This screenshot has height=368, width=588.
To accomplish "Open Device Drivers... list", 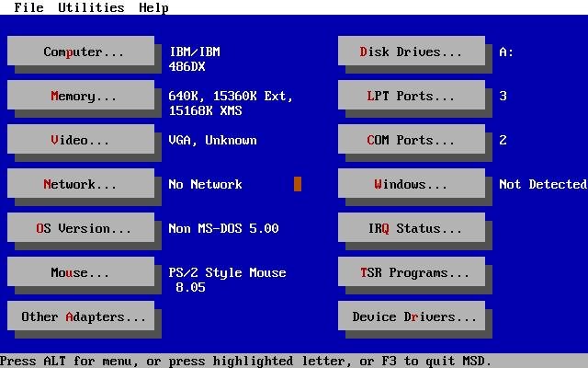I will (412, 316).
